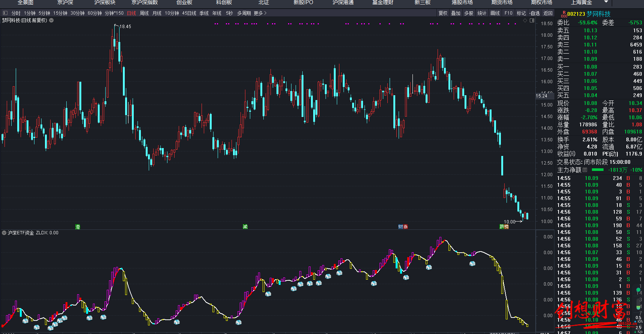This screenshot has height=334, width=644.
Task: Open the 新三板 tab
Action: 423,3
